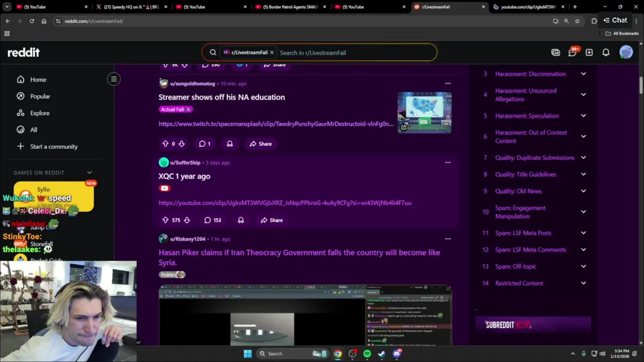The height and width of the screenshot is (362, 644).
Task: Expand rule 5 Harassment: Speculation
Action: click(x=583, y=116)
